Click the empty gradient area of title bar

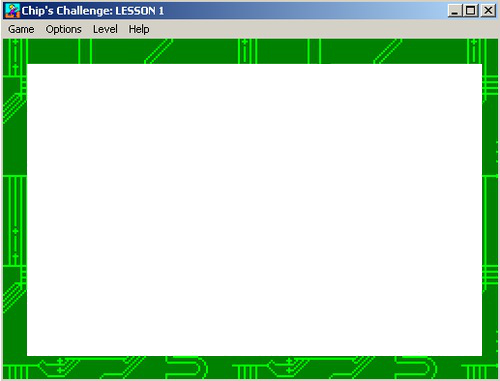[x=300, y=11]
